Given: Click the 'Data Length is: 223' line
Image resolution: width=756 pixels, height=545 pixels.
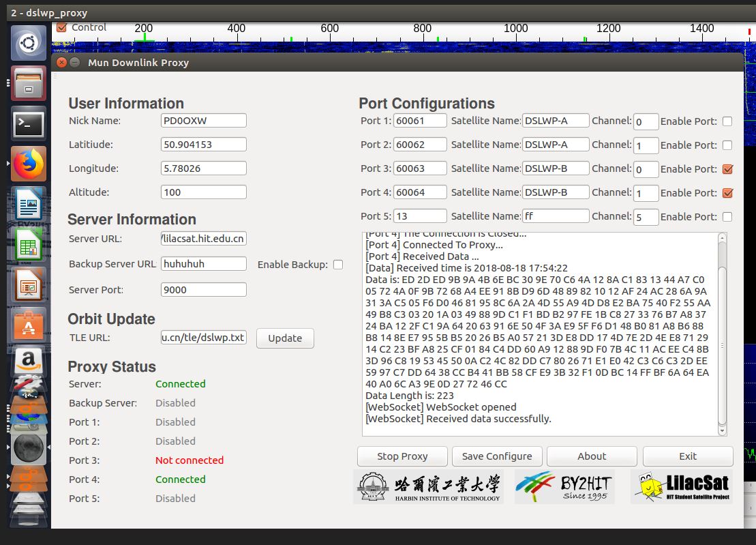Looking at the screenshot, I should [409, 396].
